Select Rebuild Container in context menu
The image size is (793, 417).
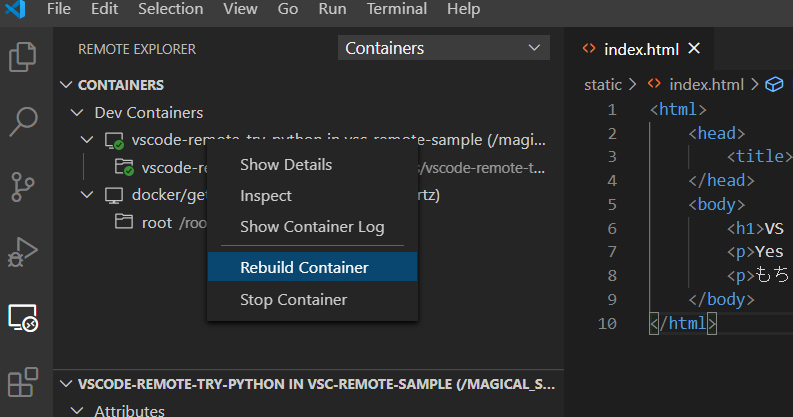point(313,267)
